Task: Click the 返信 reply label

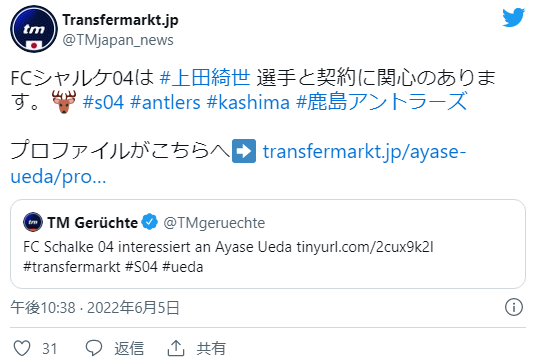Action: click(129, 349)
